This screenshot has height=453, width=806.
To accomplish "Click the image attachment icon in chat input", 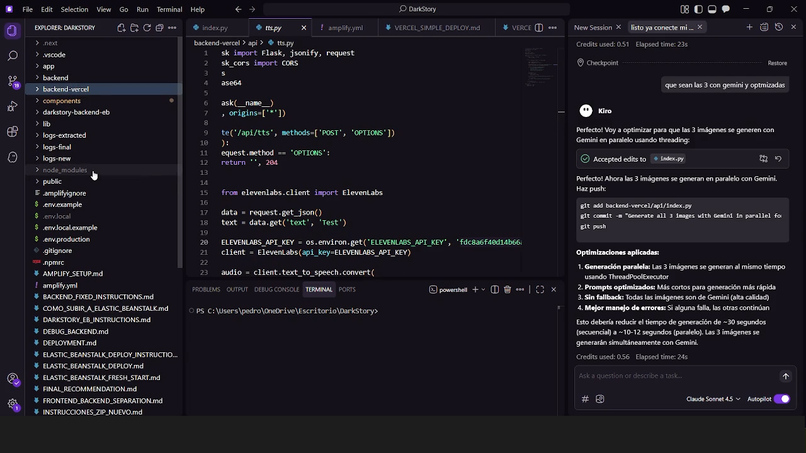I will [600, 399].
